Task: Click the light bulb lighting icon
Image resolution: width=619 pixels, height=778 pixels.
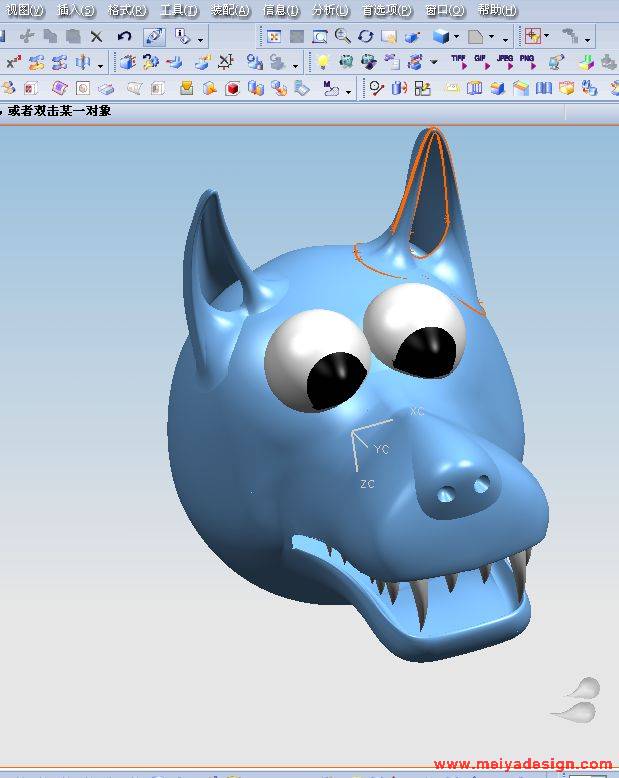Action: [323, 62]
